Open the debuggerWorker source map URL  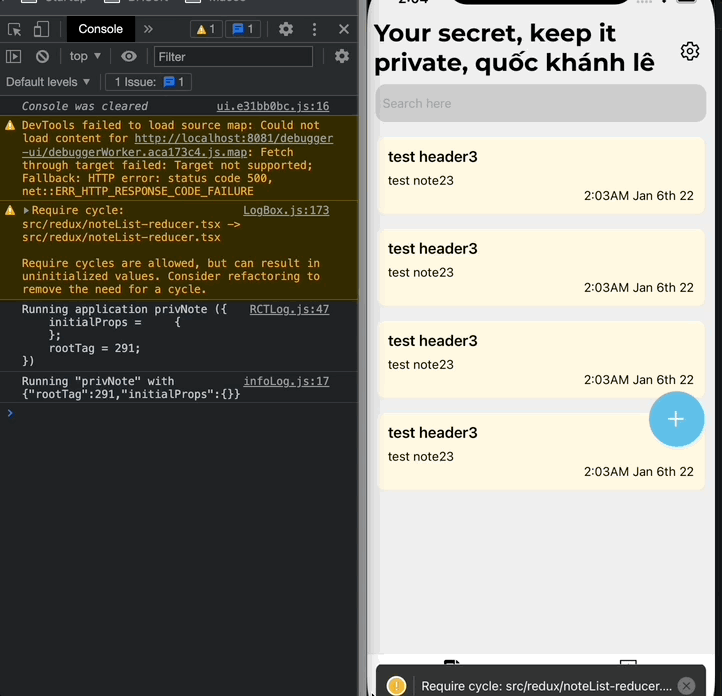[177, 145]
